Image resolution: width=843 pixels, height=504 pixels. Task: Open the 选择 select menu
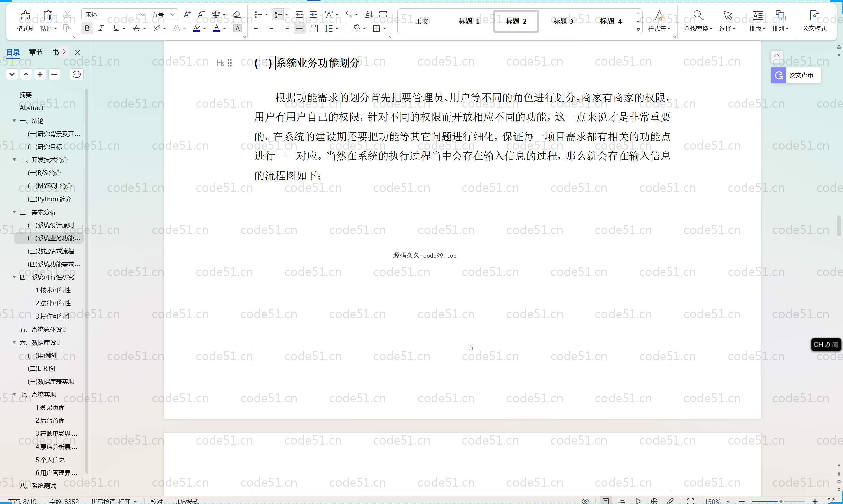coord(727,21)
